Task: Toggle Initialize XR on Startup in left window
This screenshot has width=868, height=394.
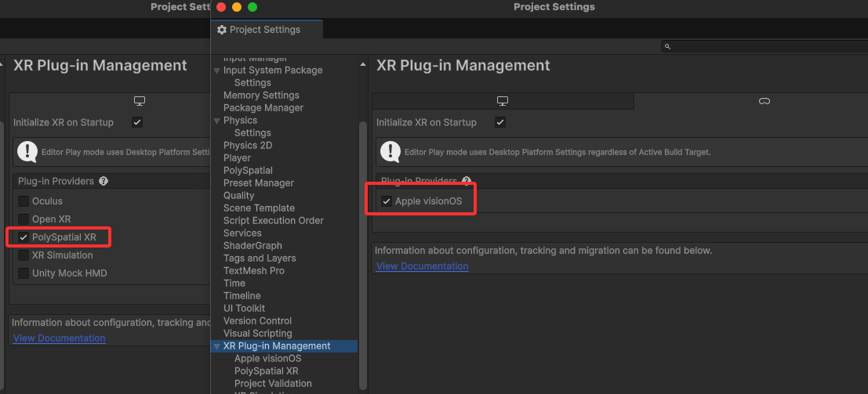Action: pyautogui.click(x=137, y=122)
